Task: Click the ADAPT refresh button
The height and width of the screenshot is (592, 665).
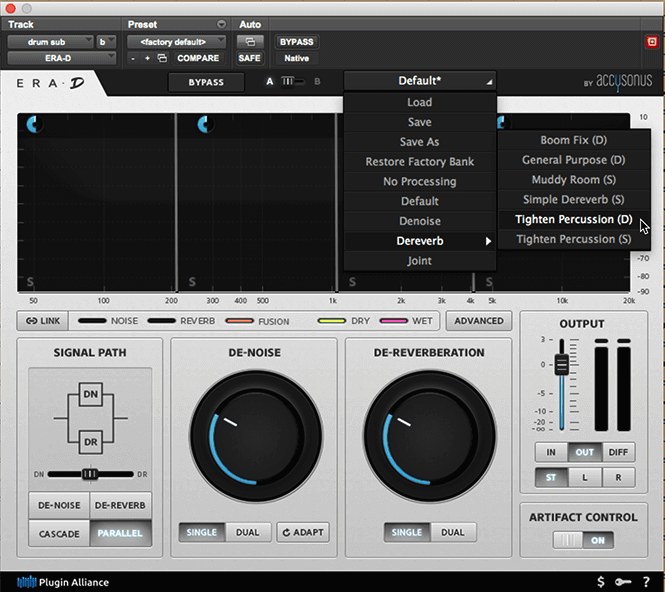Action: point(303,532)
